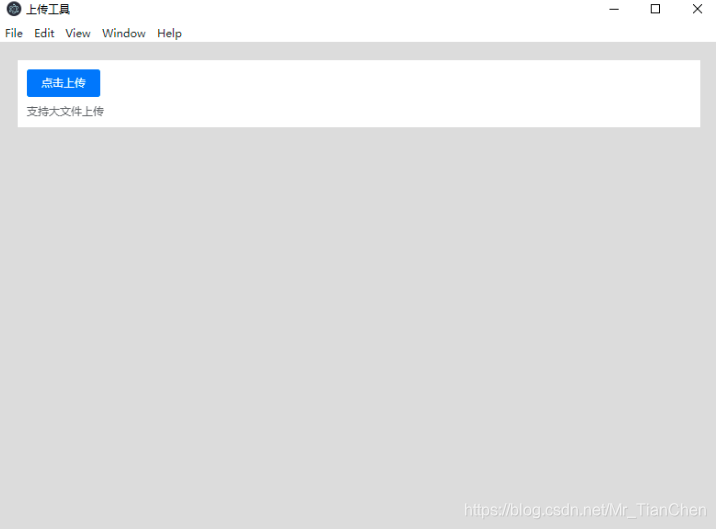Minimize the 上传工具 window

click(x=614, y=9)
